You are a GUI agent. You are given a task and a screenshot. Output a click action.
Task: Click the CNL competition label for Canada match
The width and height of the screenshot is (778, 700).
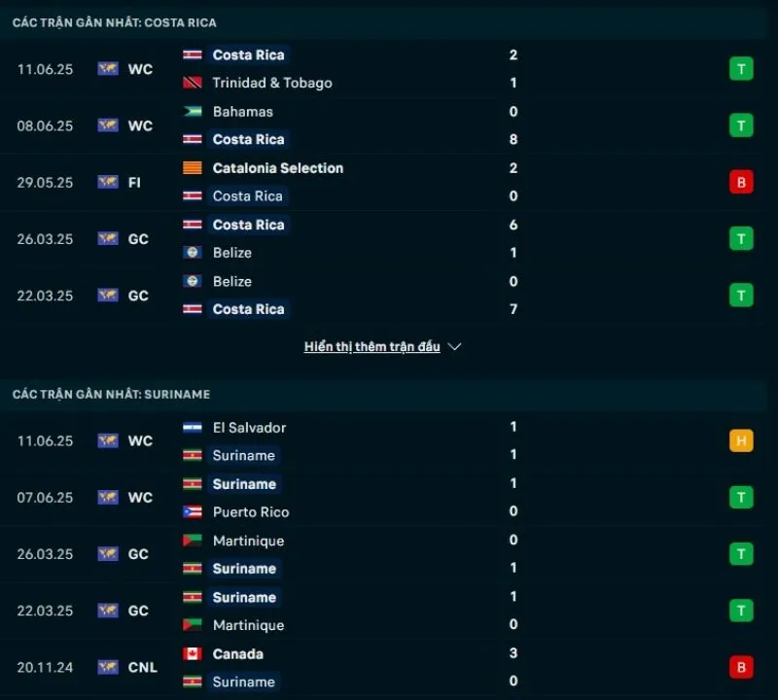pos(141,667)
